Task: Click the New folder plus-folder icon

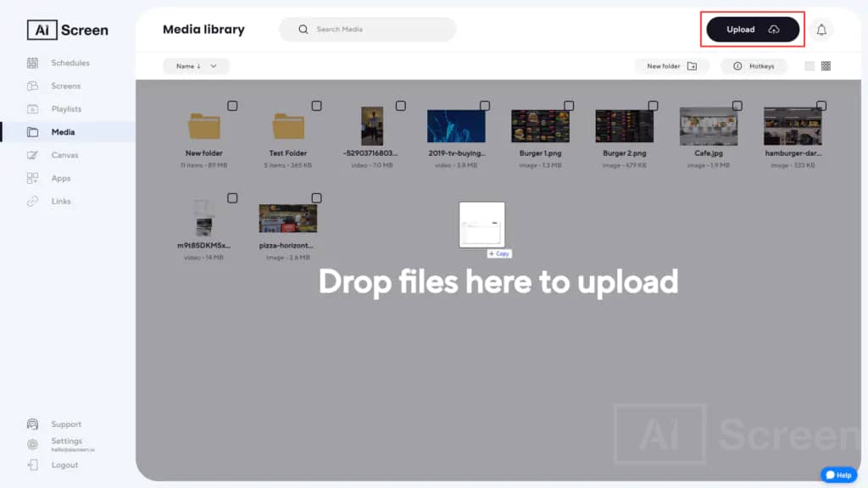Action: (692, 66)
